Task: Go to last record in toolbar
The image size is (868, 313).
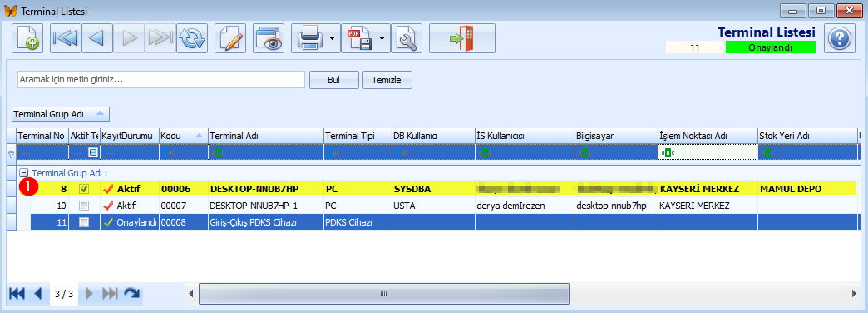Action: 160,38
